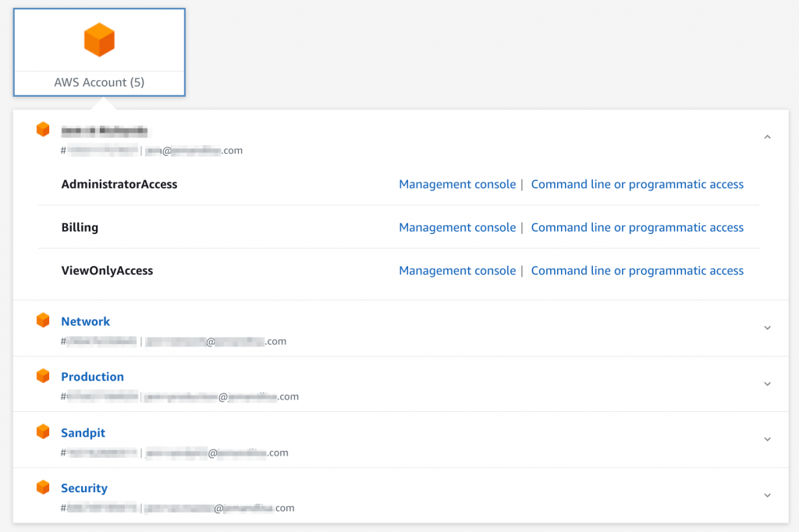Select the Billing role name
Viewport: 799px width, 532px height.
click(80, 228)
